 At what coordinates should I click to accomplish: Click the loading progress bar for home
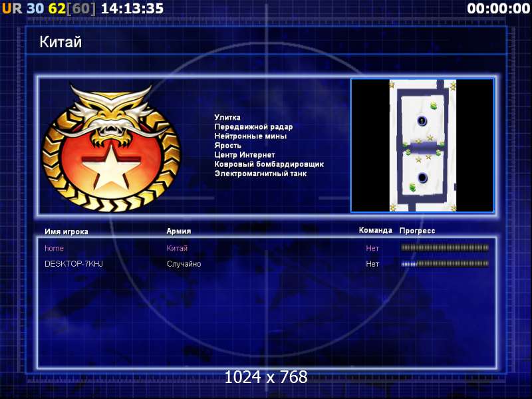pyautogui.click(x=445, y=248)
